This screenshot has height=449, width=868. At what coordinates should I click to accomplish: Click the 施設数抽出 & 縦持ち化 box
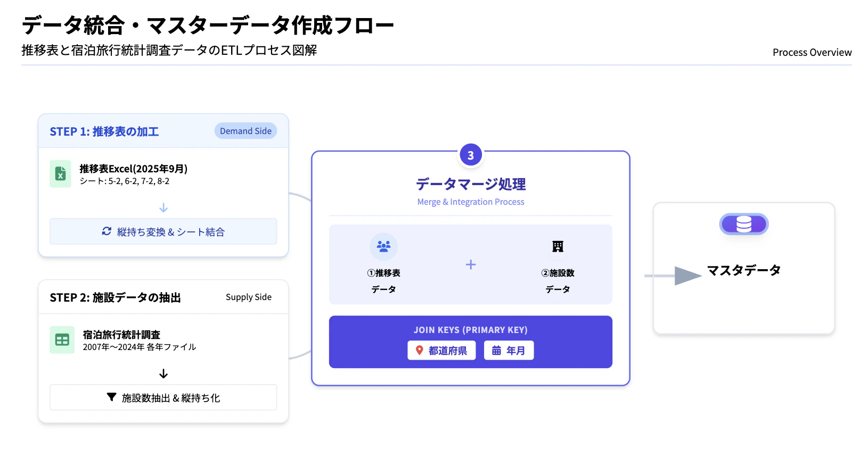(163, 397)
